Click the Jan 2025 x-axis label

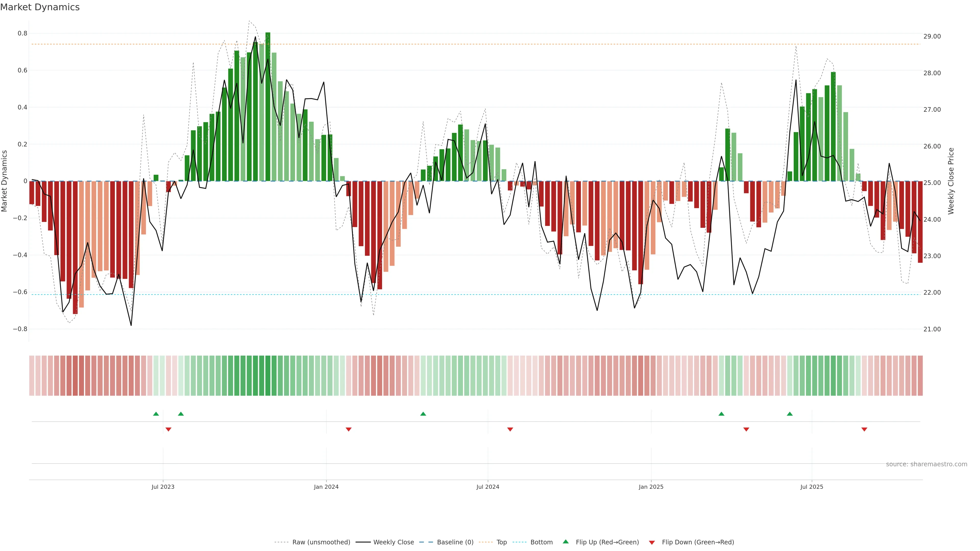coord(651,487)
